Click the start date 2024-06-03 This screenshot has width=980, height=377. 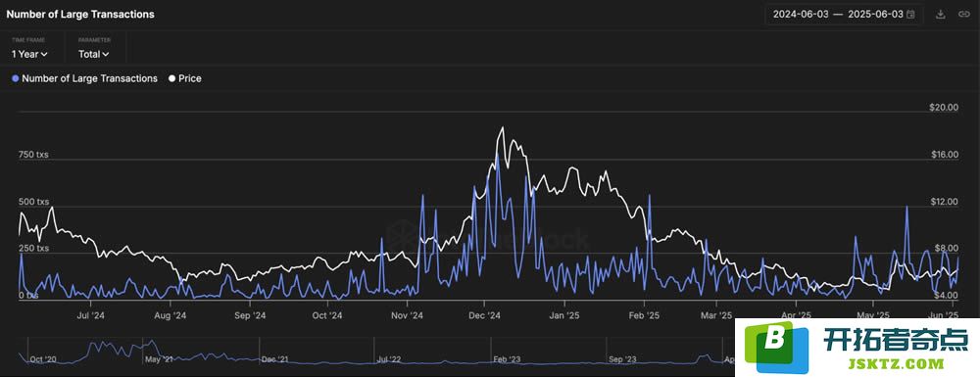tap(801, 15)
